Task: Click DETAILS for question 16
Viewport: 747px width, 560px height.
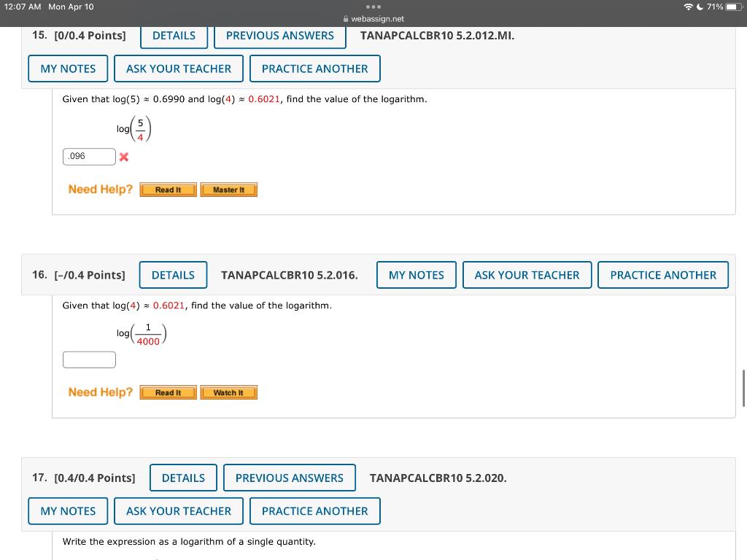Action: click(173, 275)
